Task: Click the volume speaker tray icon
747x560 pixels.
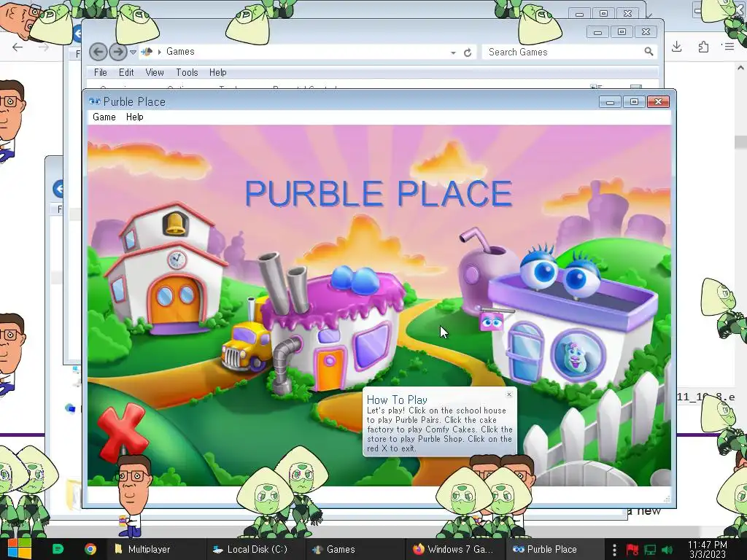Action: (x=667, y=550)
